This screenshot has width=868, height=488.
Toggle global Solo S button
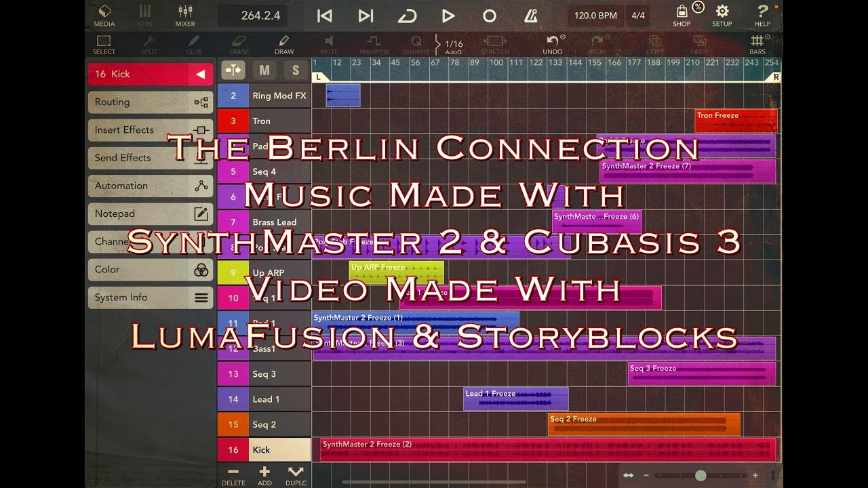tap(296, 70)
